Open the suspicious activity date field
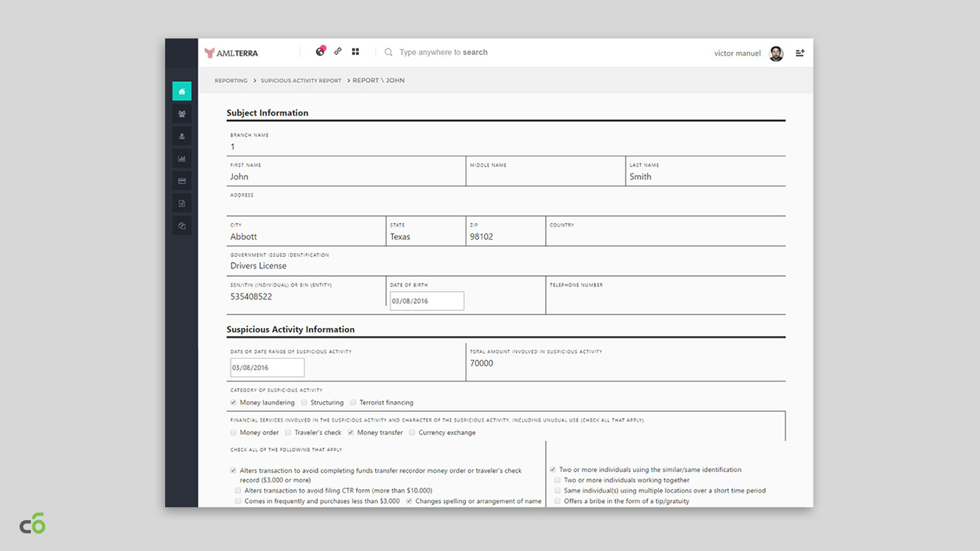980x551 pixels. 267,368
